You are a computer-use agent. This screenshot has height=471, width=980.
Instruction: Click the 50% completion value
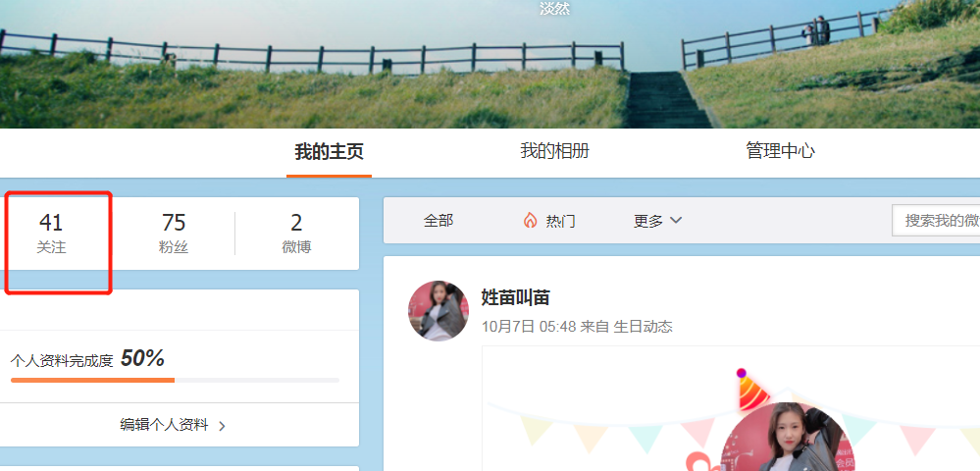coord(142,358)
